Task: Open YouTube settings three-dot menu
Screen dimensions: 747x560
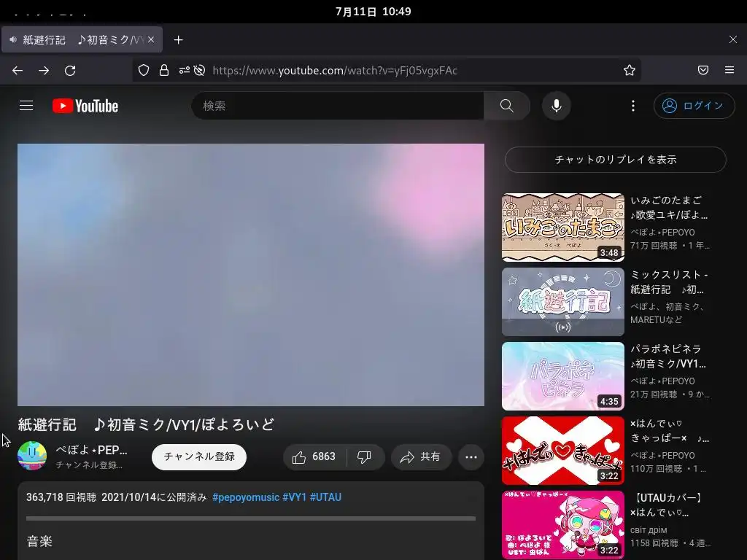Action: coord(632,106)
